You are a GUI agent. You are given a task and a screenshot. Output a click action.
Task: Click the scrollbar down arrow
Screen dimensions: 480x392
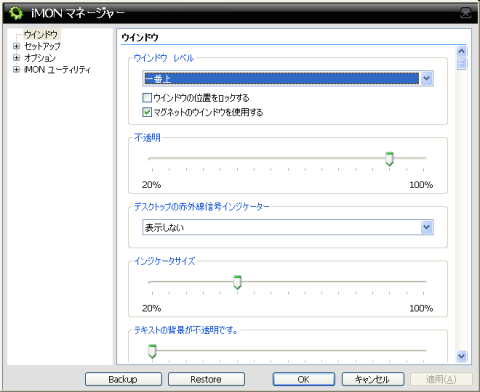pyautogui.click(x=462, y=356)
